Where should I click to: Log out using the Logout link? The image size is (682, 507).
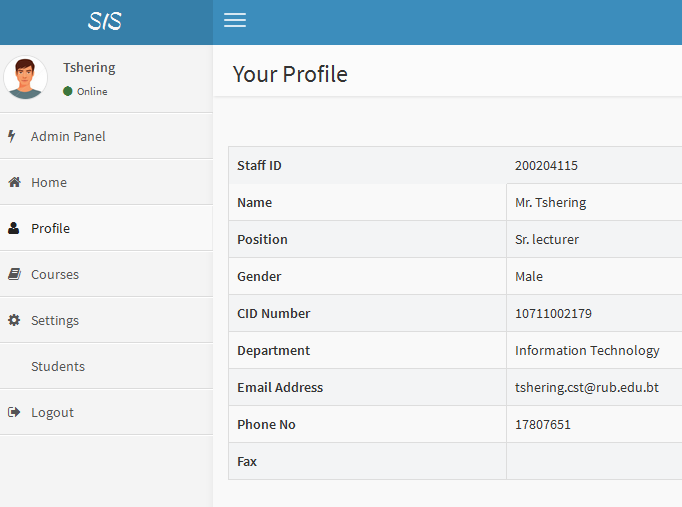(x=52, y=412)
